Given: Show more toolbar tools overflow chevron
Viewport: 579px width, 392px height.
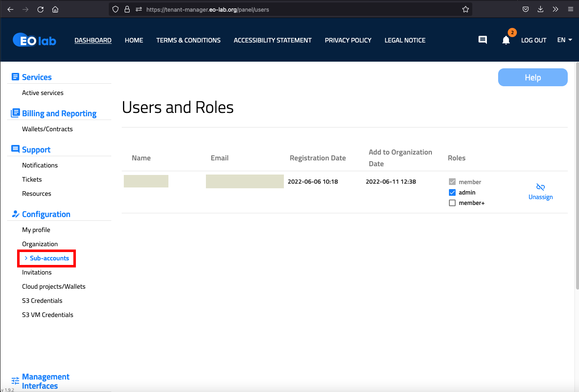Looking at the screenshot, I should click(555, 9).
